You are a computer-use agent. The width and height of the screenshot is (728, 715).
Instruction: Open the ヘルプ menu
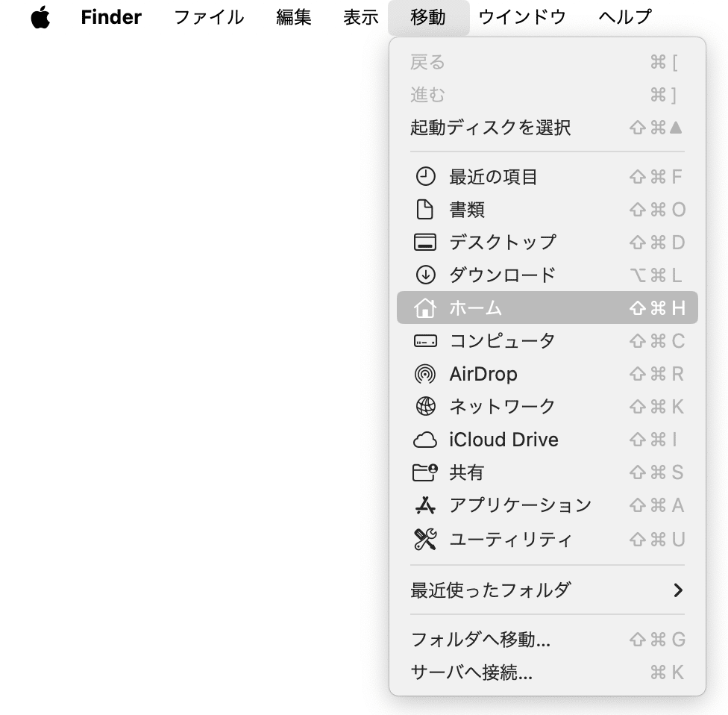point(625,17)
